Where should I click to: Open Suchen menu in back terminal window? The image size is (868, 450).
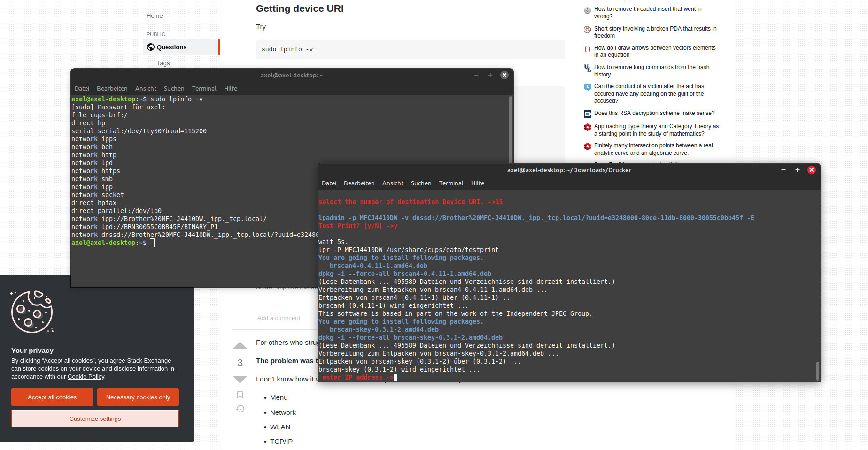tap(174, 89)
